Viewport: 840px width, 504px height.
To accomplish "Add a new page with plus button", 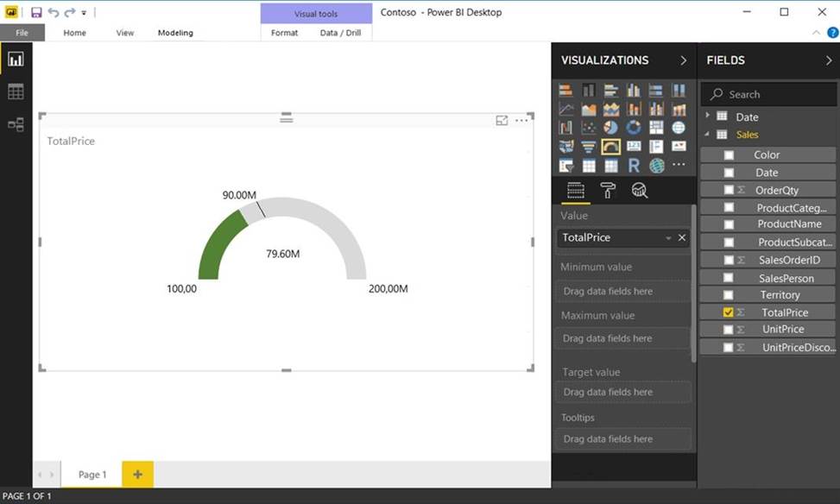I will [x=137, y=474].
